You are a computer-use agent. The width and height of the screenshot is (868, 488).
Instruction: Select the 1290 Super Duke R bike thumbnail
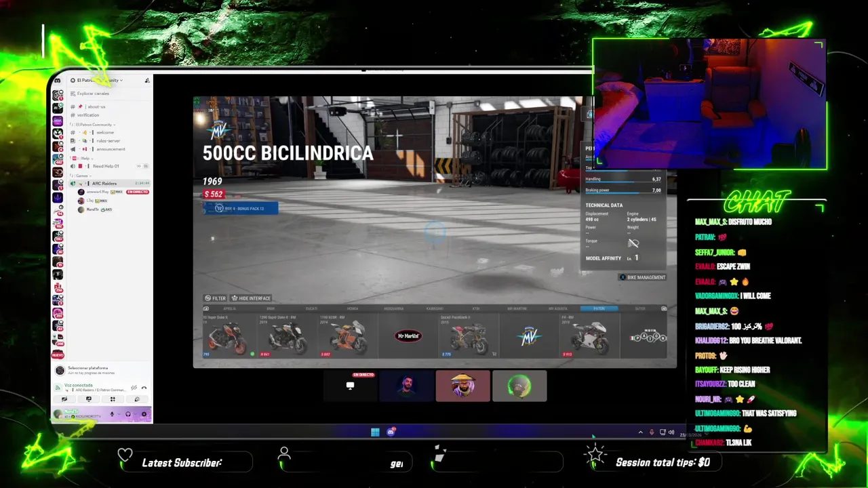click(x=287, y=335)
